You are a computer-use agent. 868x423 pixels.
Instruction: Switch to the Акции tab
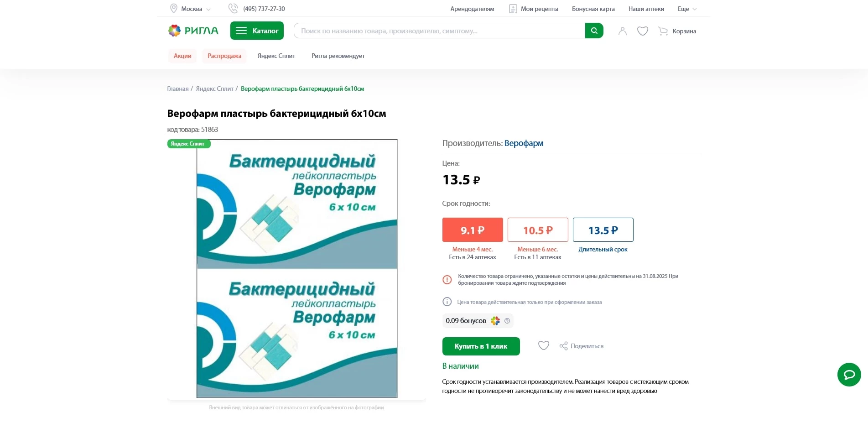point(182,56)
